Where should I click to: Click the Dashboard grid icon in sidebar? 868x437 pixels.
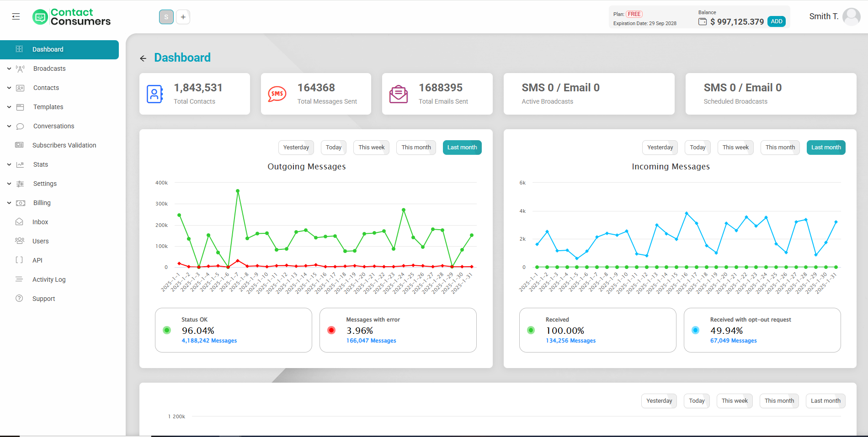click(19, 49)
